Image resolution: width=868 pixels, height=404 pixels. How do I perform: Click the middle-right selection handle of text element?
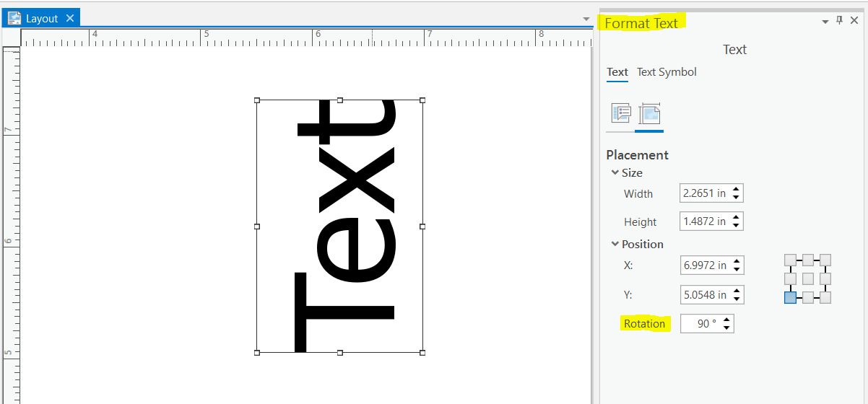tap(422, 227)
